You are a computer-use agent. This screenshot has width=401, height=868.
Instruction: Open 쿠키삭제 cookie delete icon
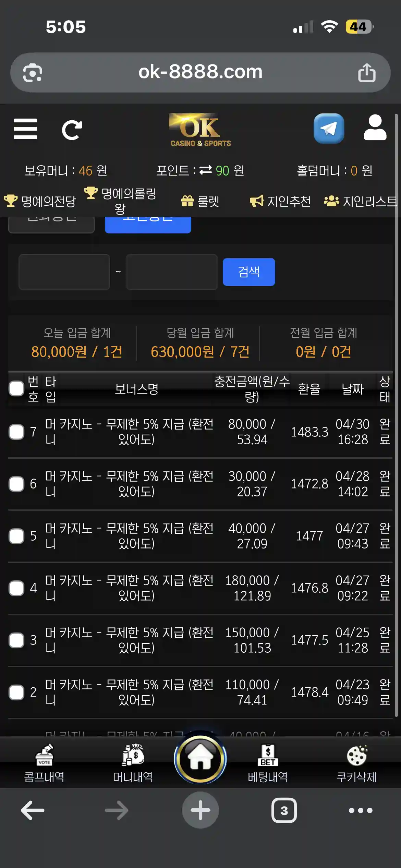[x=356, y=763]
